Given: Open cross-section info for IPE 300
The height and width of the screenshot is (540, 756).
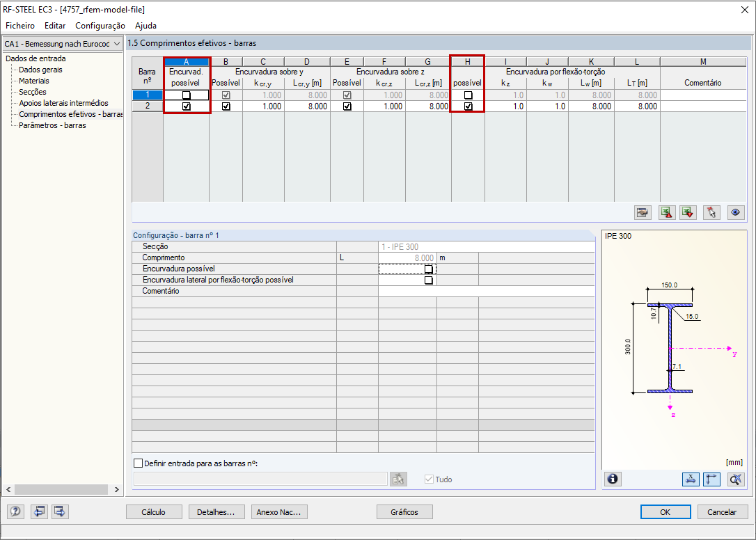Looking at the screenshot, I should [x=613, y=479].
